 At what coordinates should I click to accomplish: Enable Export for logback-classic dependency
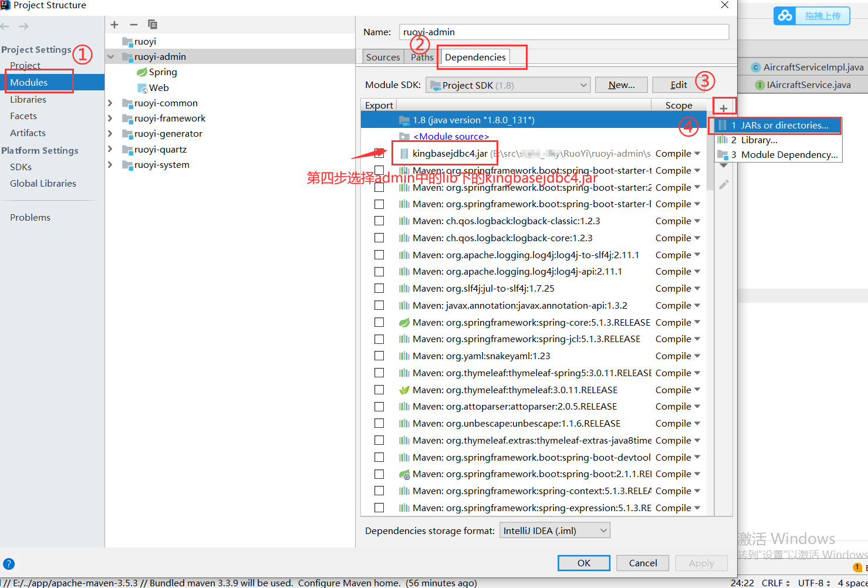379,221
